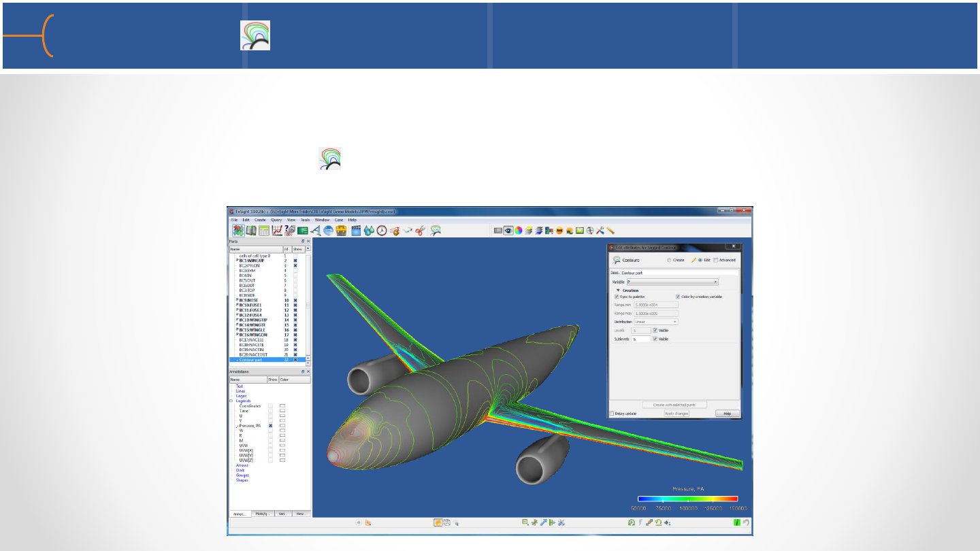
Task: Click the Parts feature puzzle icon
Action: click(x=237, y=231)
